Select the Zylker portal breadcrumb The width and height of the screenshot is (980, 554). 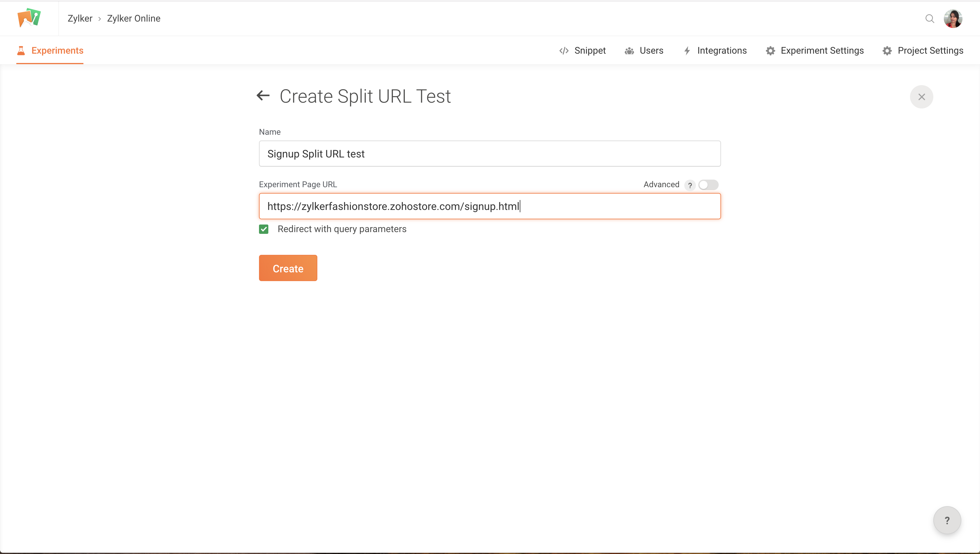click(x=80, y=19)
